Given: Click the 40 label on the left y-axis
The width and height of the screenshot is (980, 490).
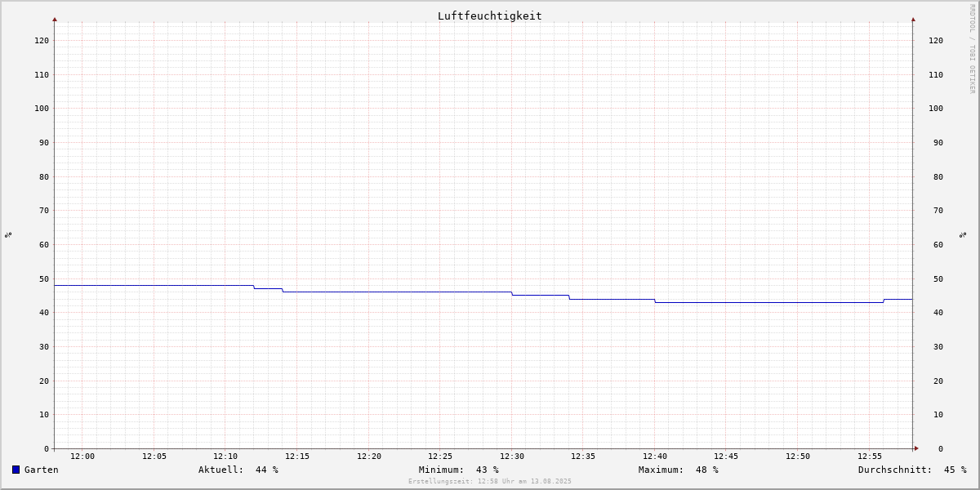Looking at the screenshot, I should (45, 312).
